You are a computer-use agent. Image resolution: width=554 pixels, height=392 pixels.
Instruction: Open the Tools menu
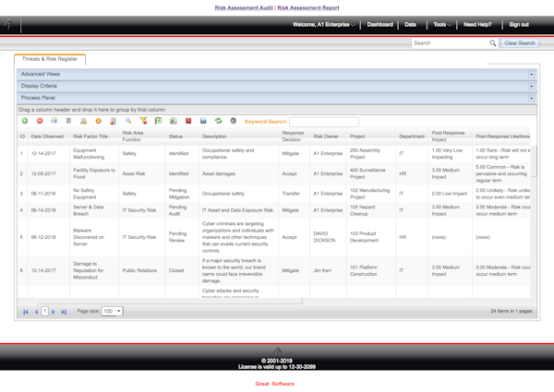[x=442, y=25]
